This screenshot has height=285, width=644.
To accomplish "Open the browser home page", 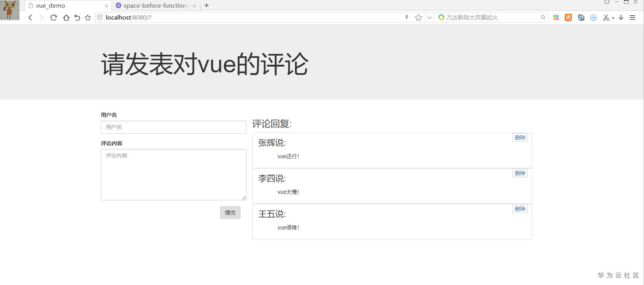I will coord(66,18).
